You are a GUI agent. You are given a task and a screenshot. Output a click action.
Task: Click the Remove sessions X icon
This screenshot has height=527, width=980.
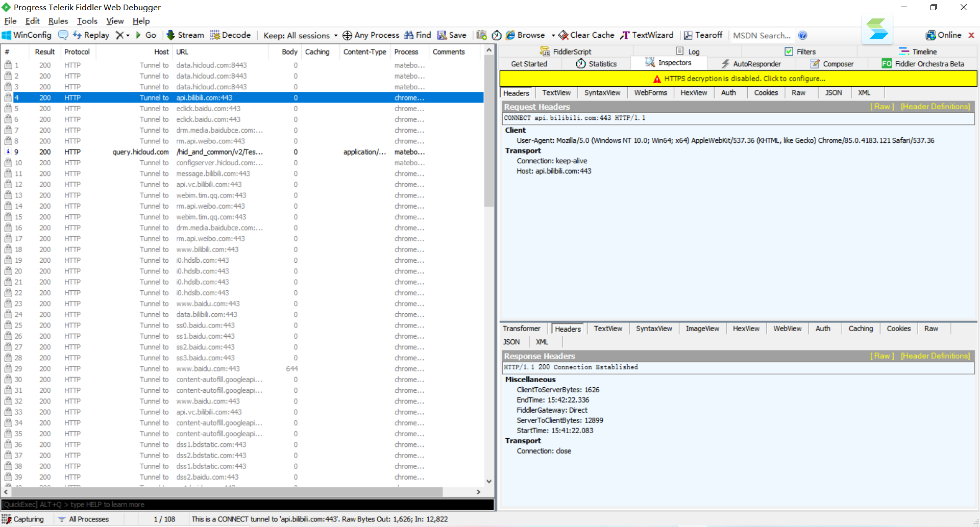coord(119,35)
